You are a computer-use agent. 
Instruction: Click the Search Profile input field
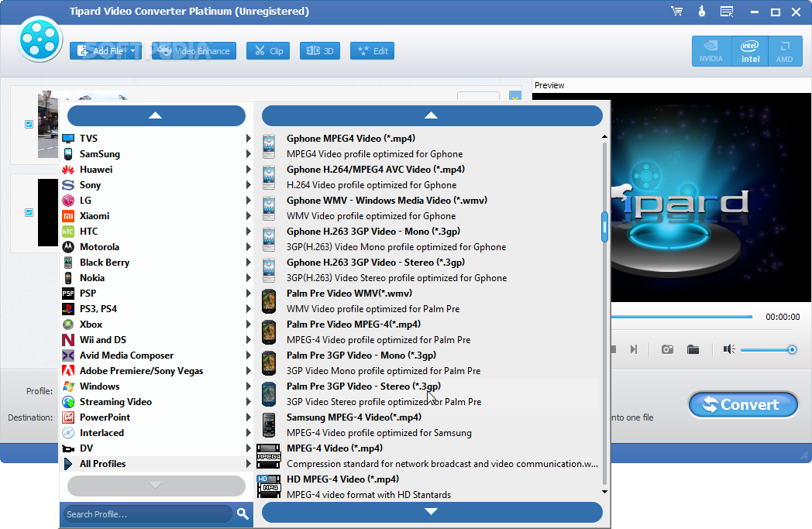click(x=147, y=514)
